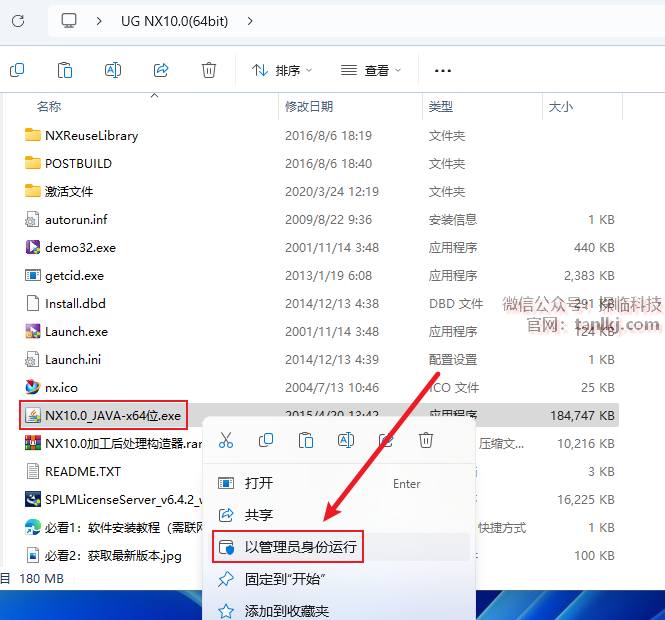Click the nx.ico file icon
The height and width of the screenshot is (620, 665).
[33, 387]
